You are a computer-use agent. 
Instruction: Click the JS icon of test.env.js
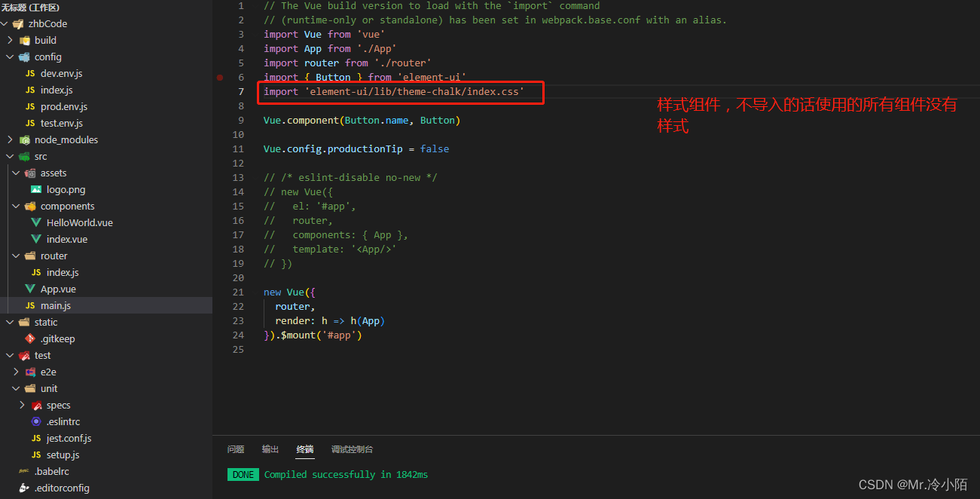(x=30, y=123)
